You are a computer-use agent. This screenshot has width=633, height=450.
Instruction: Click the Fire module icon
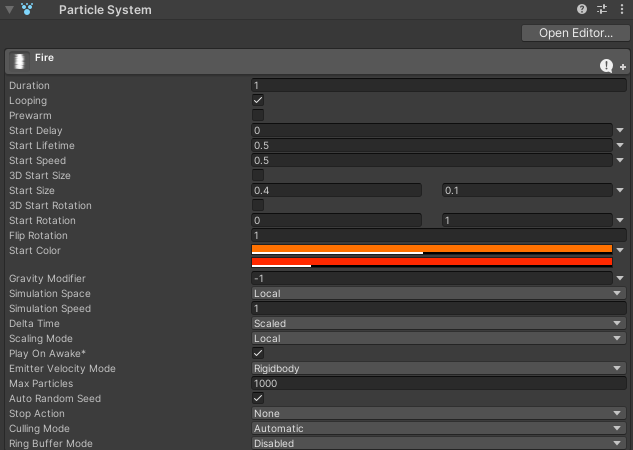19,61
